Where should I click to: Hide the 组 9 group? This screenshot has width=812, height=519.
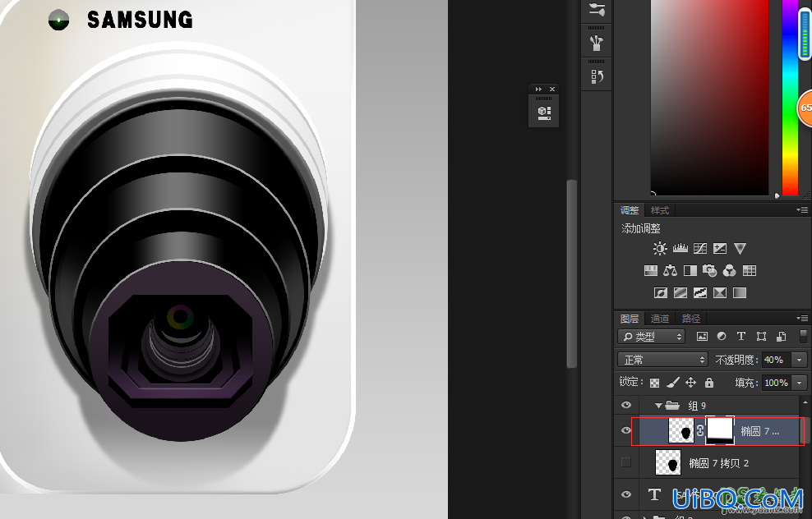pyautogui.click(x=626, y=405)
